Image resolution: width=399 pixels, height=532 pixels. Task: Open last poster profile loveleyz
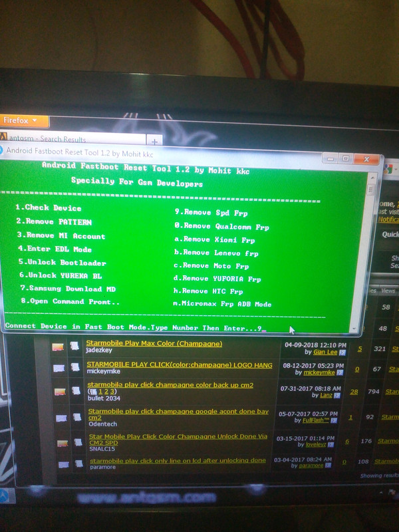316,444
